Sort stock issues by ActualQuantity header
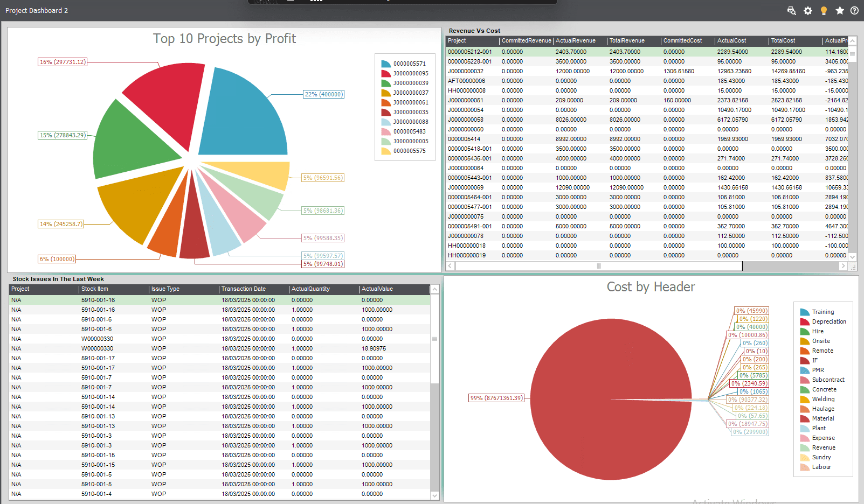Screen dimensions: 864x504 coord(324,289)
